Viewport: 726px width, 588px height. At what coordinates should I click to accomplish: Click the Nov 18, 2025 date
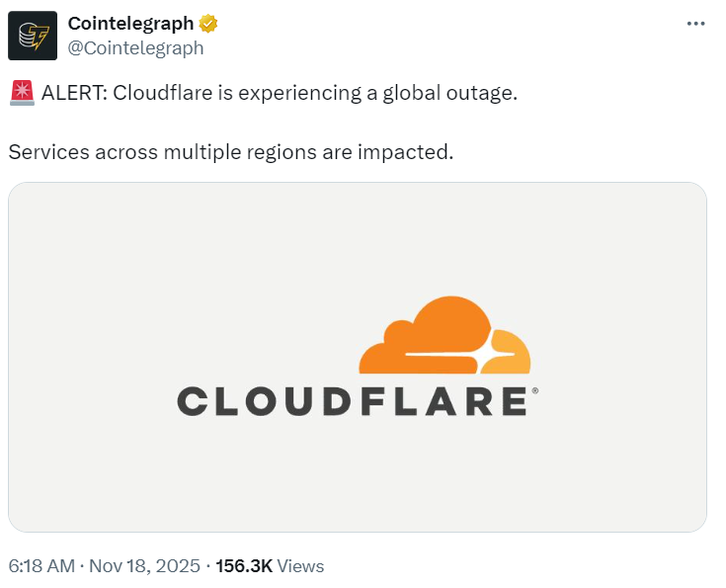[144, 566]
